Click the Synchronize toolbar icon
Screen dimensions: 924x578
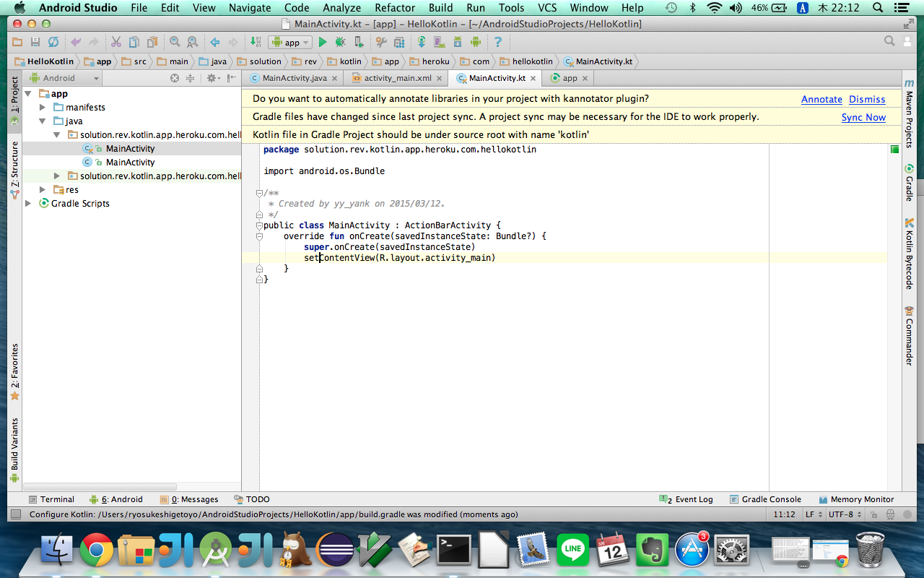(x=53, y=43)
